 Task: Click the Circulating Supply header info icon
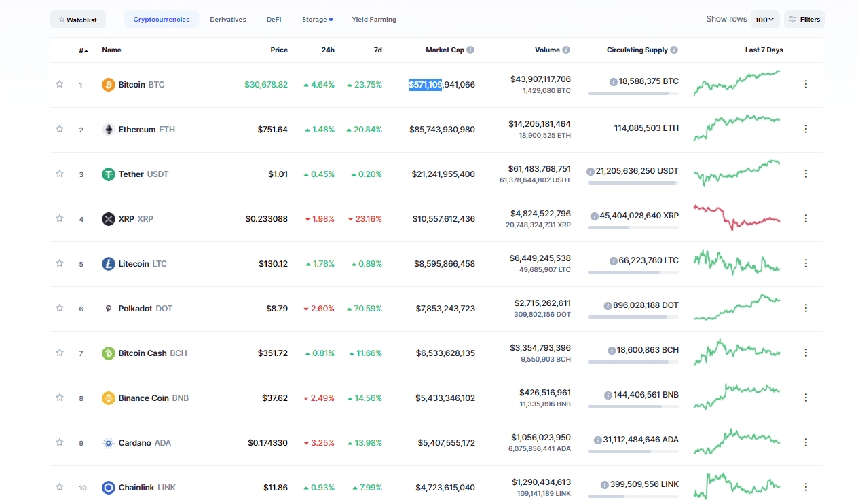674,50
